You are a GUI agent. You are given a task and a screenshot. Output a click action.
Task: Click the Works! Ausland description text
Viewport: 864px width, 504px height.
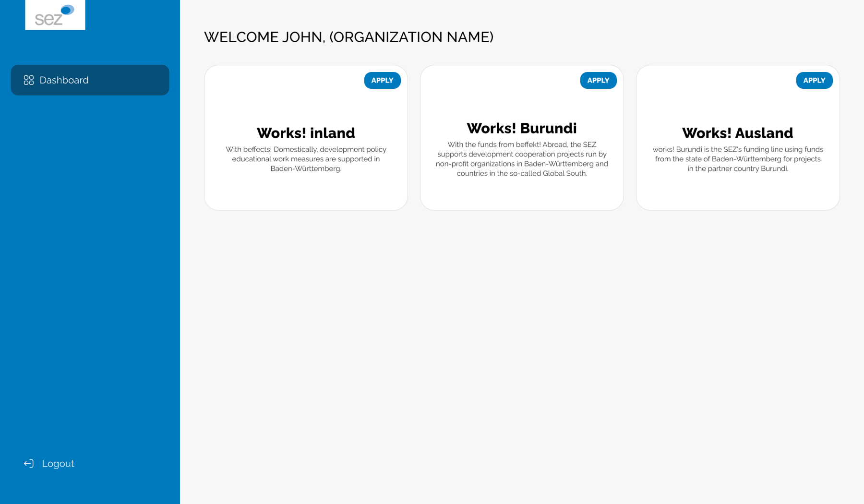(x=738, y=159)
